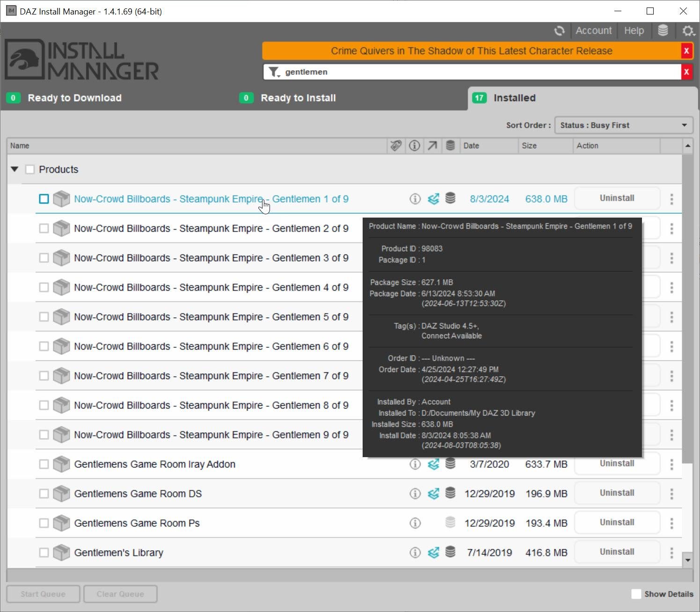Screen dimensions: 700x612
Task: Click the filter funnel icon in the search box
Action: point(274,72)
